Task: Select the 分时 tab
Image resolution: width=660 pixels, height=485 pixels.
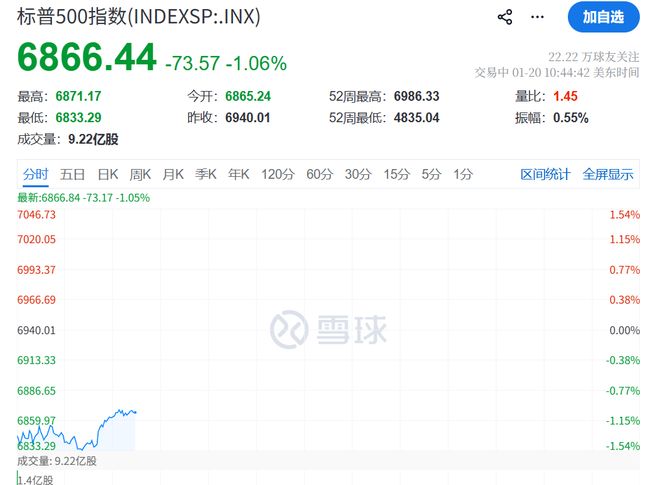Action: pos(35,174)
